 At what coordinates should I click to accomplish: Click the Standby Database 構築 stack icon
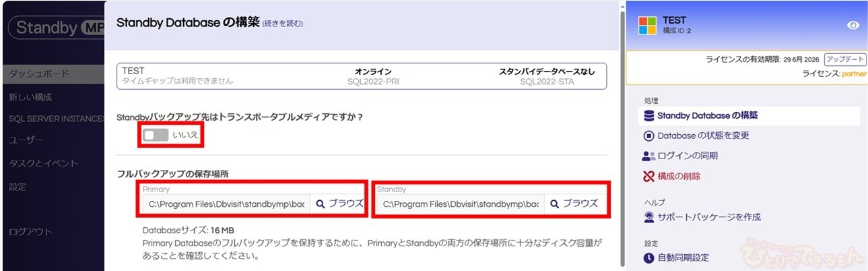pyautogui.click(x=648, y=116)
